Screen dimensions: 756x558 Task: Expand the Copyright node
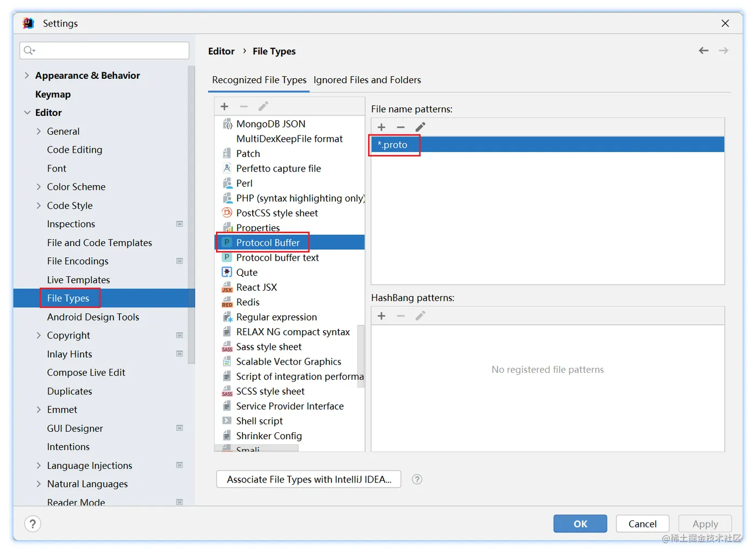pos(38,335)
